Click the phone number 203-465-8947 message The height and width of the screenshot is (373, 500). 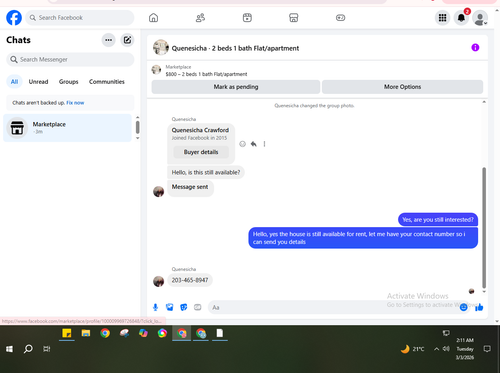190,280
